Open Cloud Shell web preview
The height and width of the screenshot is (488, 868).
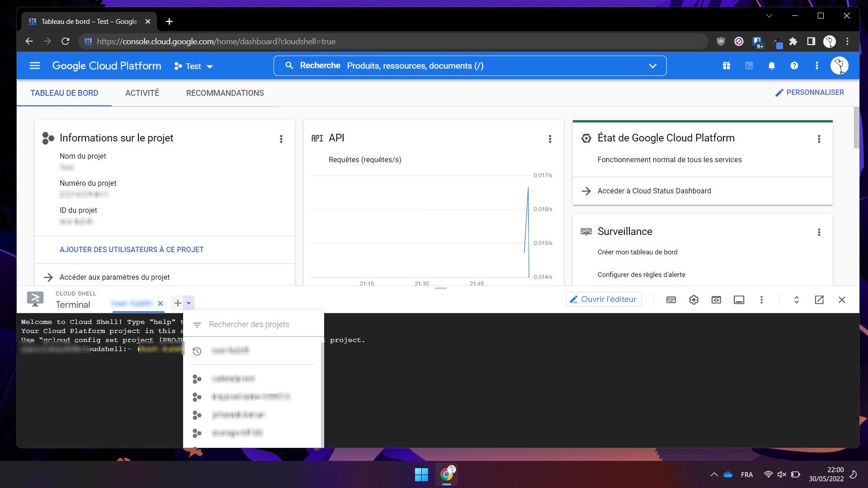[717, 300]
